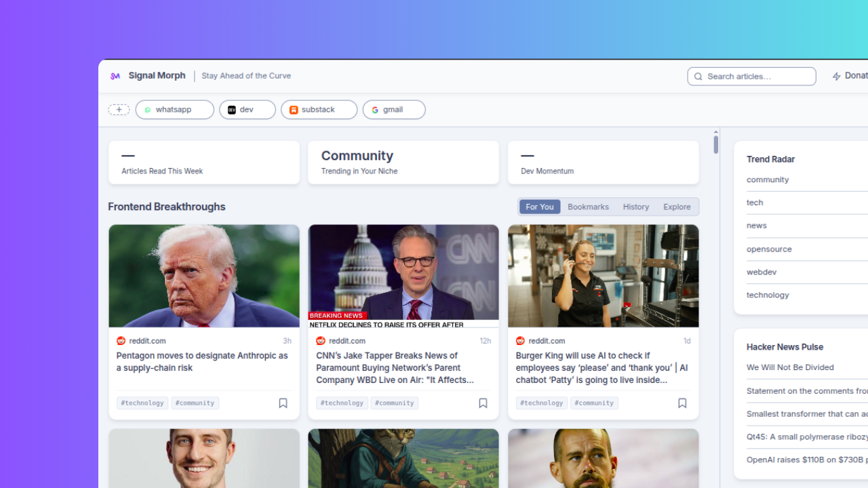Click the Burger King employee thumbnail

604,277
